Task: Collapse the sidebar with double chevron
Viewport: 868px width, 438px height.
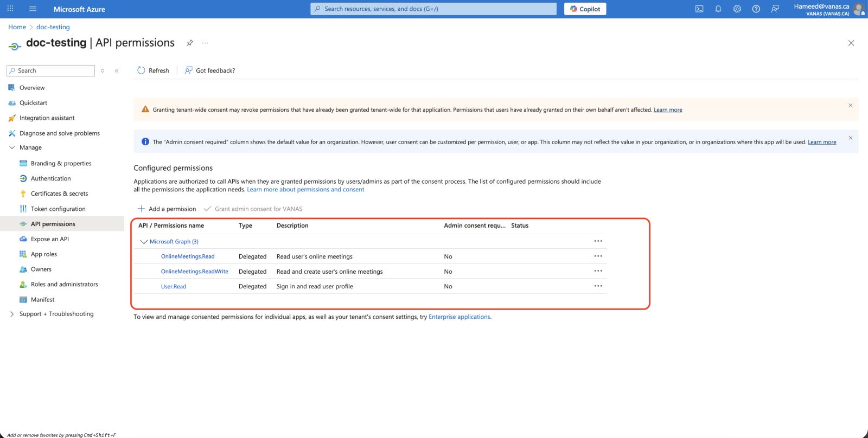Action: 117,70
